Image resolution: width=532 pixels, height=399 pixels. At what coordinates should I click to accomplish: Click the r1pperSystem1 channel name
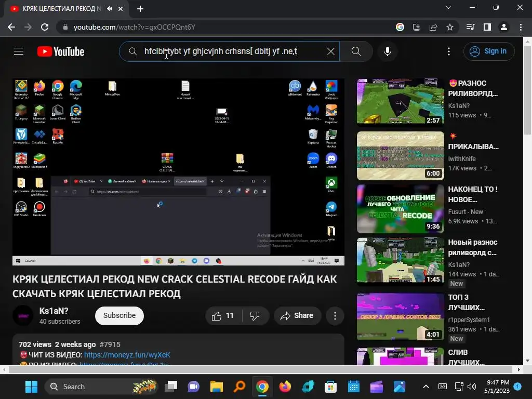(x=469, y=320)
